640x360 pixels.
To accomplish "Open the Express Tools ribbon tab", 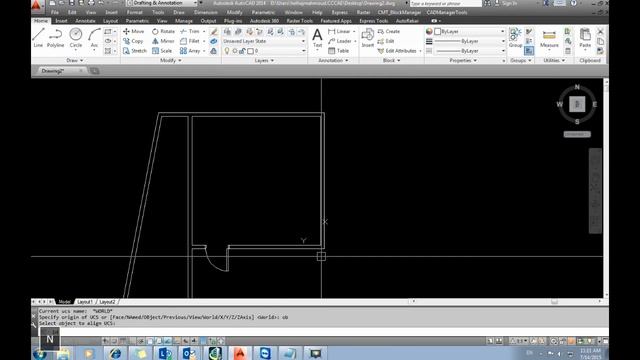I will pos(373,21).
